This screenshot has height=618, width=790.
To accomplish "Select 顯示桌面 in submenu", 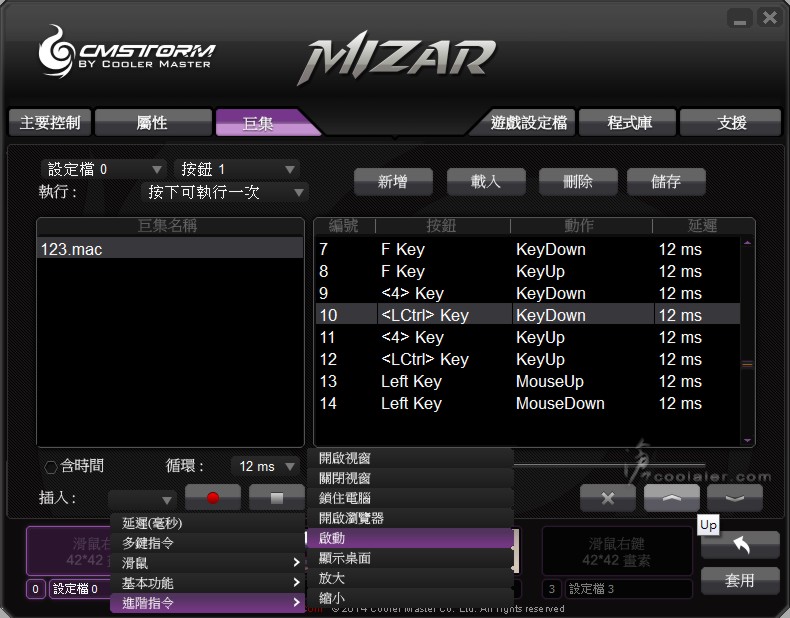I will click(x=410, y=558).
